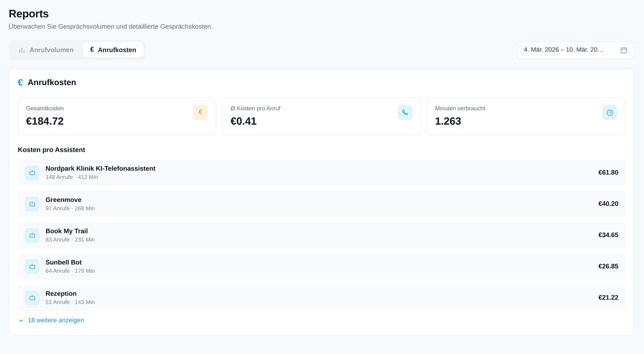Click the Reports page title

29,14
